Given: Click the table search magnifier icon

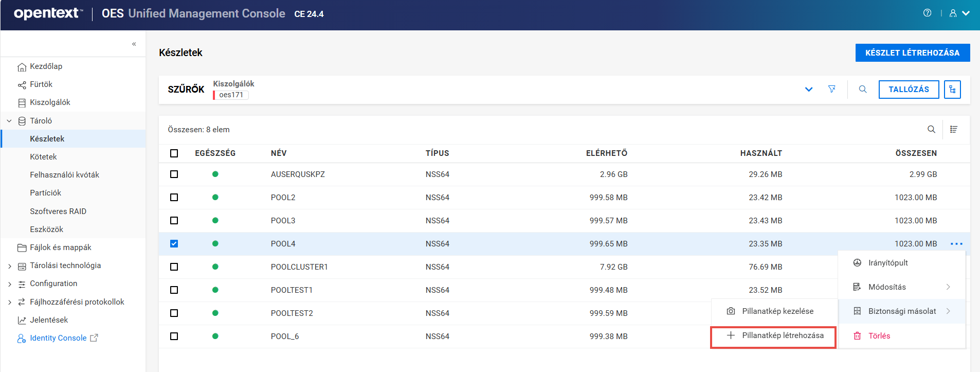Looking at the screenshot, I should 931,130.
